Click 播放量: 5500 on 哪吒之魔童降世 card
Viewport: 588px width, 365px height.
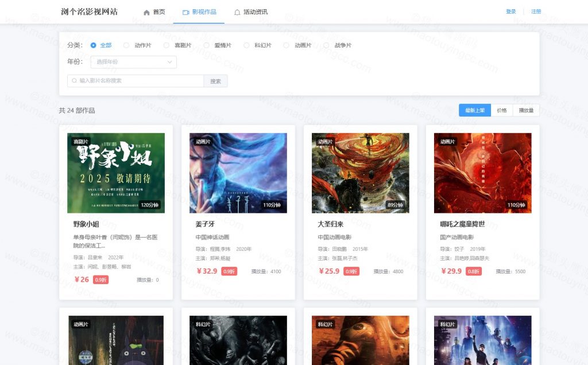click(x=510, y=271)
